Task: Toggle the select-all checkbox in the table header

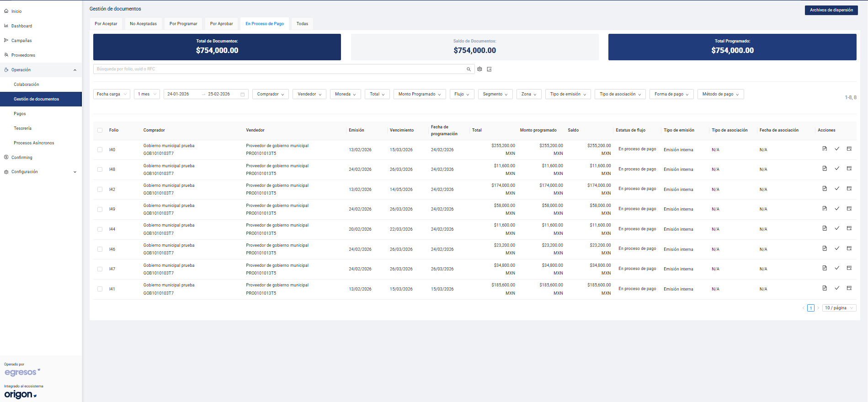Action: pos(100,130)
